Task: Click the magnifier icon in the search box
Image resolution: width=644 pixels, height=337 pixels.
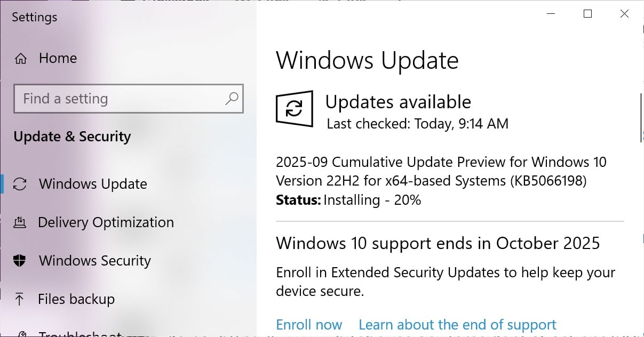Action: [x=232, y=98]
